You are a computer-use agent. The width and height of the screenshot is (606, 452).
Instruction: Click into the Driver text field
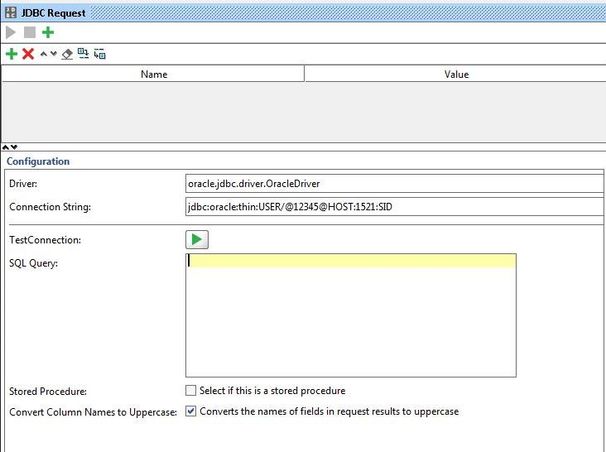394,184
